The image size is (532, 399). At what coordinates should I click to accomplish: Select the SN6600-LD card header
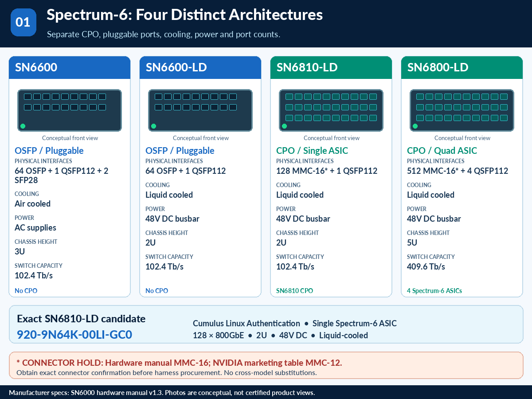pyautogui.click(x=200, y=67)
